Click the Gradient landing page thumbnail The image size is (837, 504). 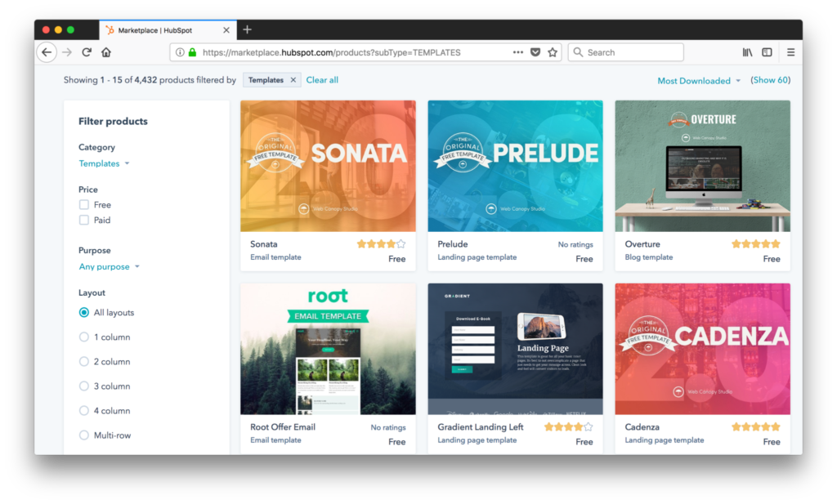tap(515, 349)
